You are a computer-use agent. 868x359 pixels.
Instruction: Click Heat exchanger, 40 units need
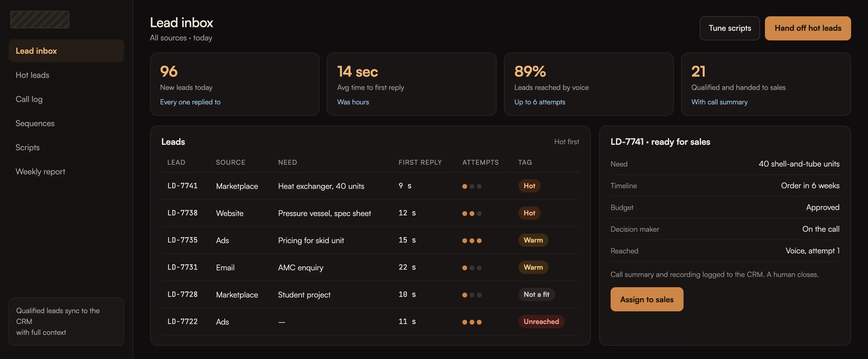(321, 186)
